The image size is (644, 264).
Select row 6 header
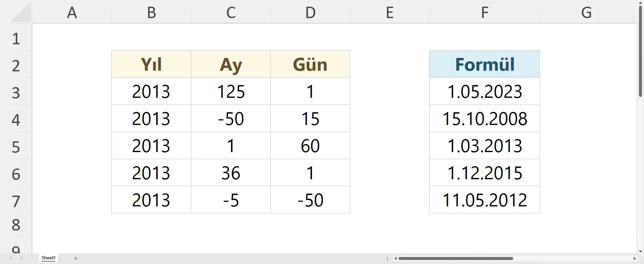click(16, 173)
